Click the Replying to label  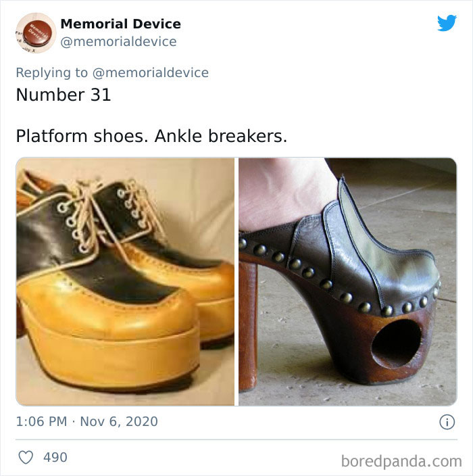52,73
